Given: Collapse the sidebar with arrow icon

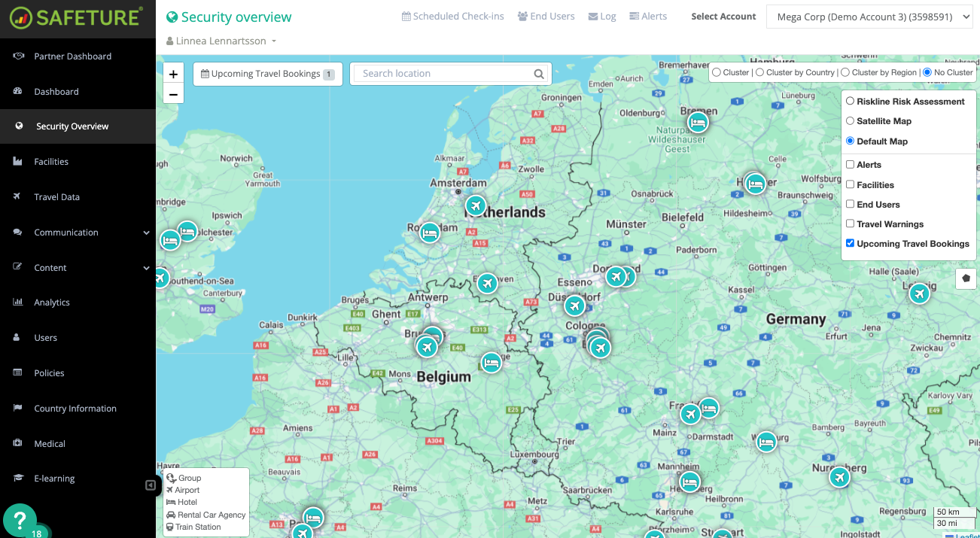Looking at the screenshot, I should point(151,485).
